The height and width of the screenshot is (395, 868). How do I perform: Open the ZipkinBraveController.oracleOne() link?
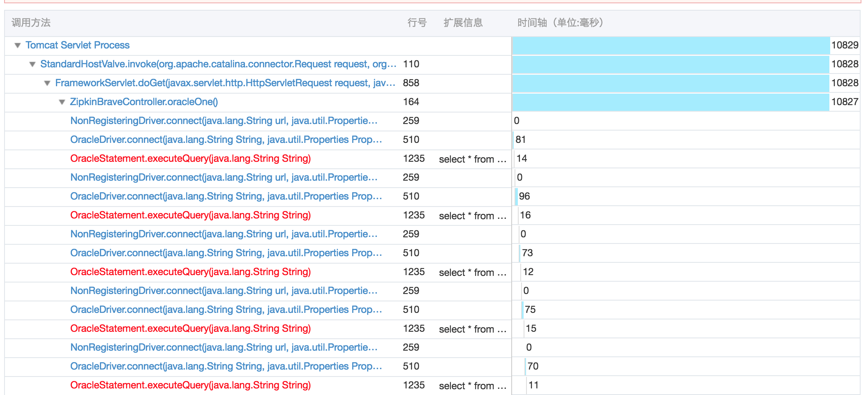pos(144,102)
